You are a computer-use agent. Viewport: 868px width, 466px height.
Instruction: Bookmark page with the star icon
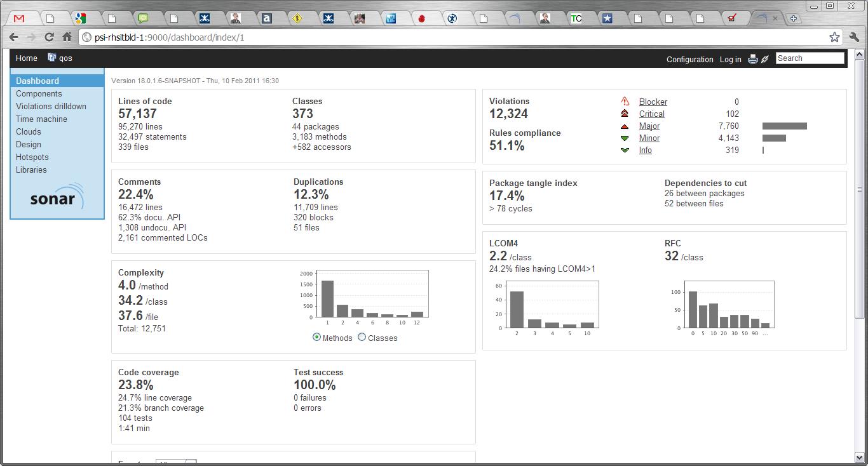(834, 37)
